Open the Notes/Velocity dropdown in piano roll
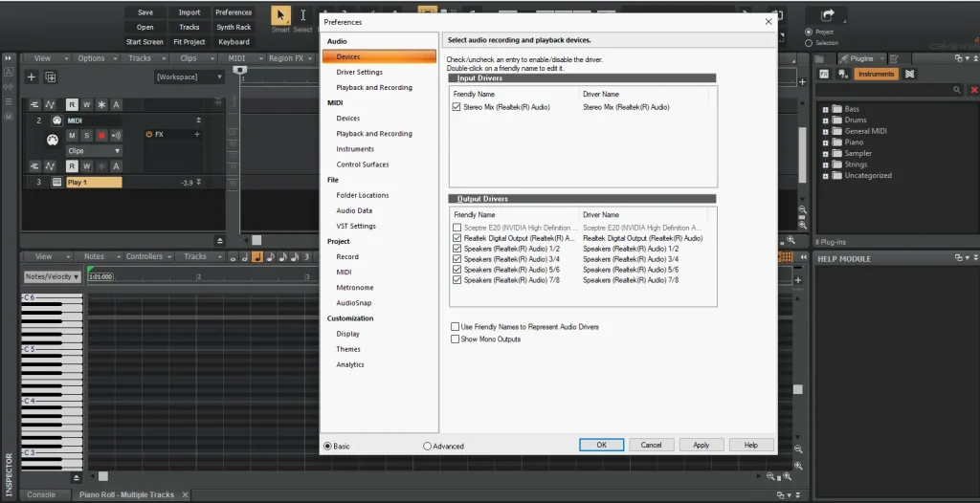The image size is (980, 503). [x=53, y=276]
